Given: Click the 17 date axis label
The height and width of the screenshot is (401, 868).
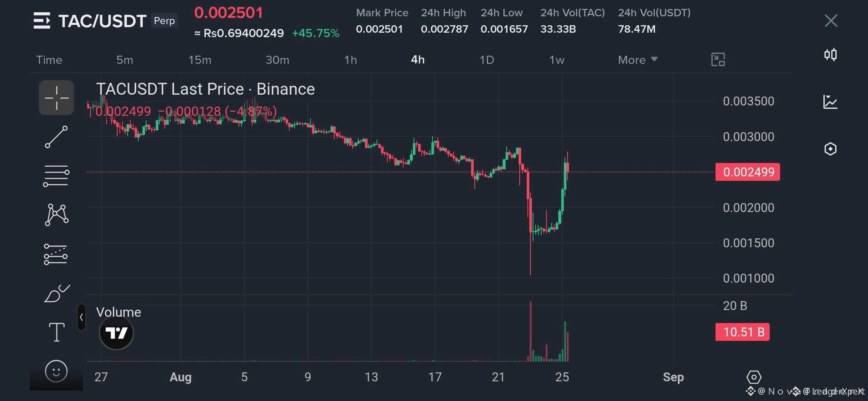Looking at the screenshot, I should (x=435, y=377).
